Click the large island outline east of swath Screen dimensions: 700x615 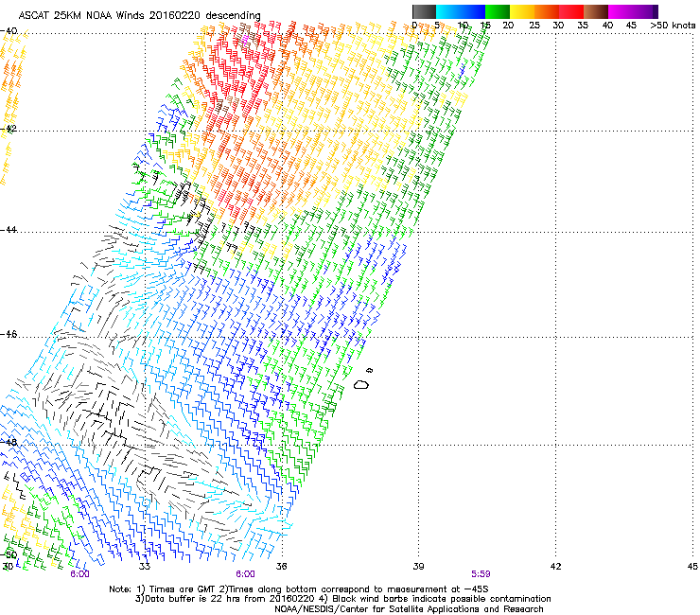pos(361,384)
